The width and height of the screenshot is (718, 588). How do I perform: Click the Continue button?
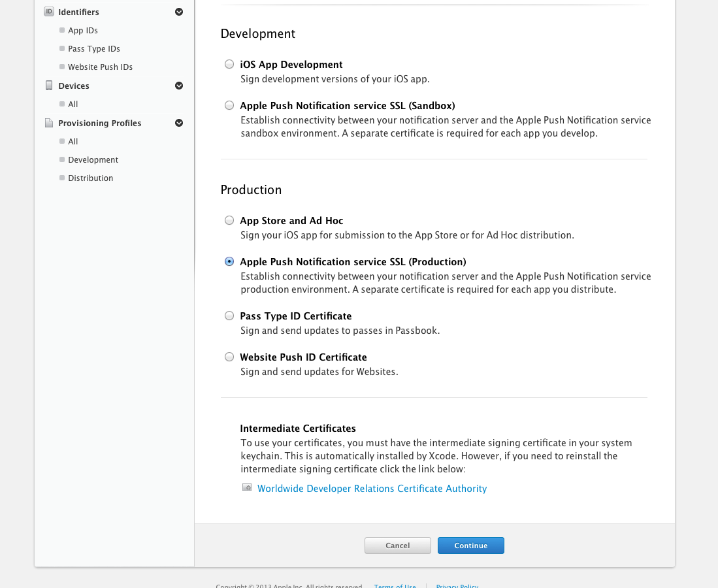(471, 546)
